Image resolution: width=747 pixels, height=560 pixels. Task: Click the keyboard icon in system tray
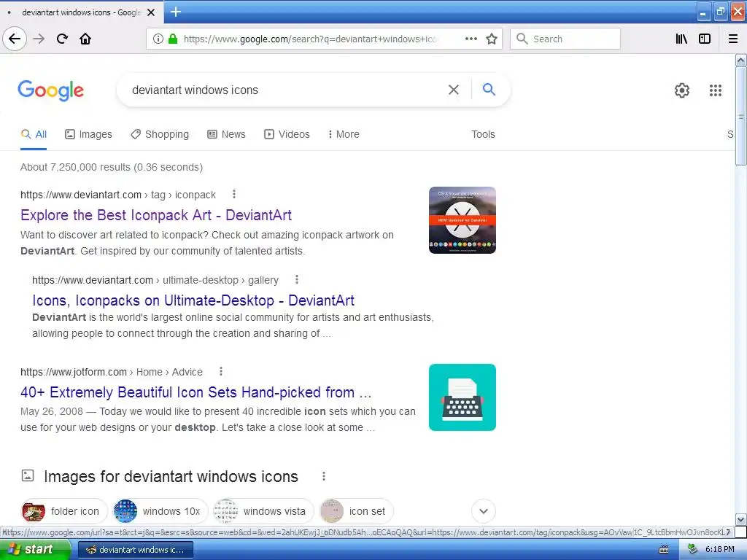(x=664, y=550)
